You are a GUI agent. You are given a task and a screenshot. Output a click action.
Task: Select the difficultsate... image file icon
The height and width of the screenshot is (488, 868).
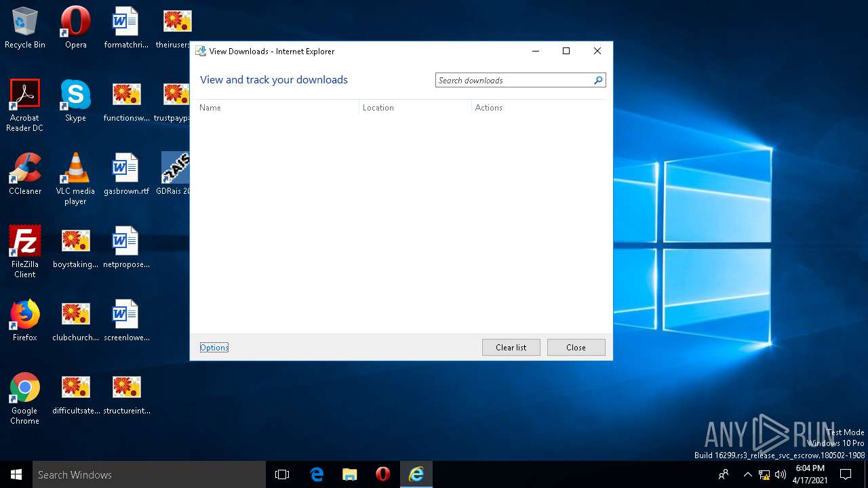(x=75, y=394)
